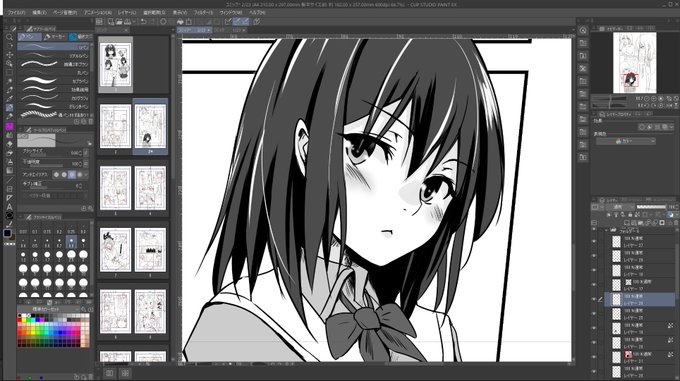Viewport: 680px width, 381px height.
Task: Select the purple Decoration tool
Action: pos(9,127)
